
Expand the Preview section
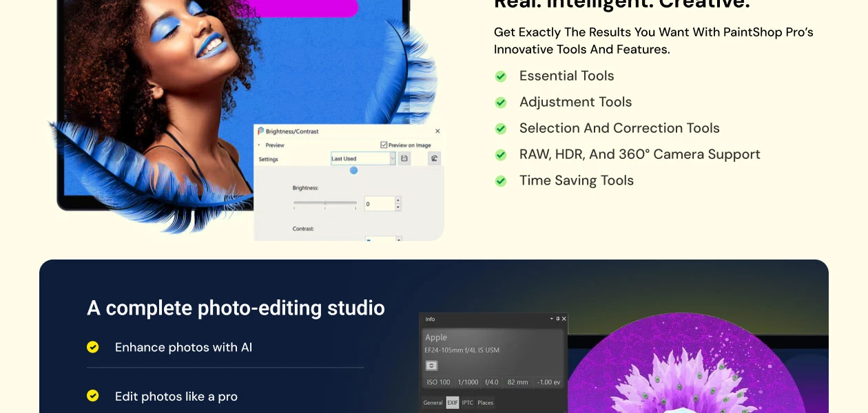[259, 145]
